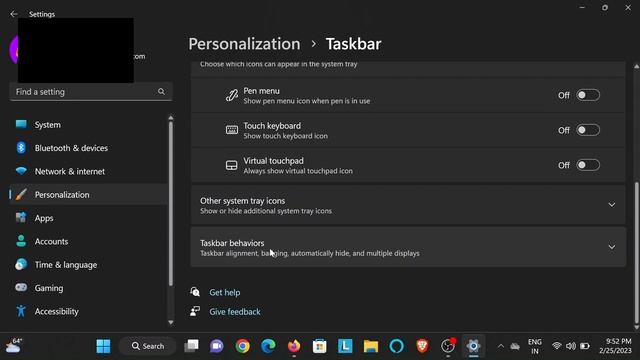
Task: Click the Other system tray icons title
Action: pos(242,201)
